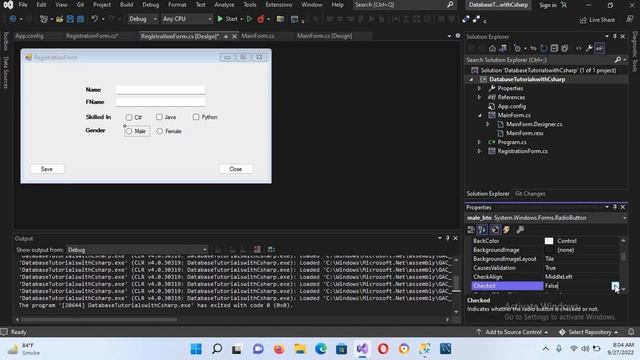Select the Male radio button
The height and width of the screenshot is (360, 640).
point(129,131)
